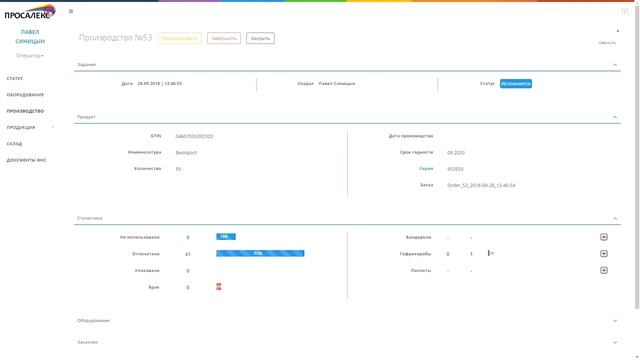The height and width of the screenshot is (360, 640).
Task: Collapse the Продукт section chevron
Action: point(615,117)
